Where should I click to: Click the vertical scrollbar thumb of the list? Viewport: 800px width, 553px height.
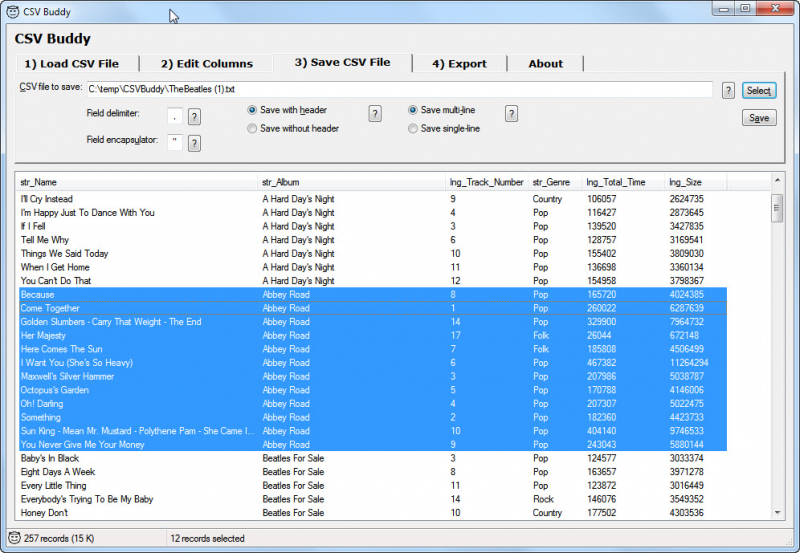pos(777,207)
